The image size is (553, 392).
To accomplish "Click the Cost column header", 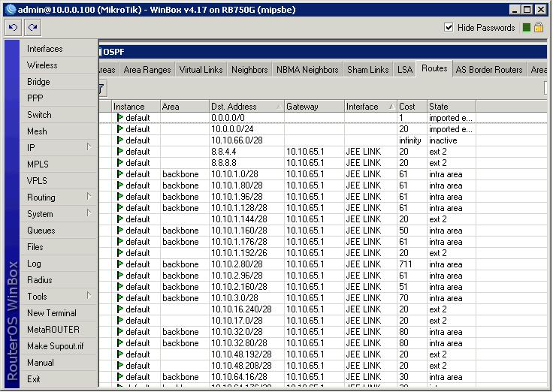I will tap(412, 107).
